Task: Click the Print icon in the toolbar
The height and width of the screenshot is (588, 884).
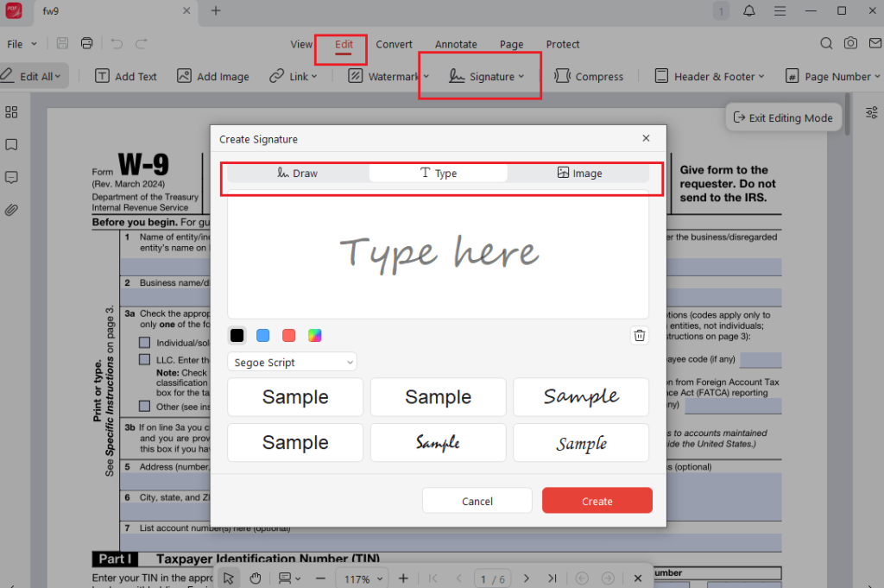Action: (x=87, y=43)
